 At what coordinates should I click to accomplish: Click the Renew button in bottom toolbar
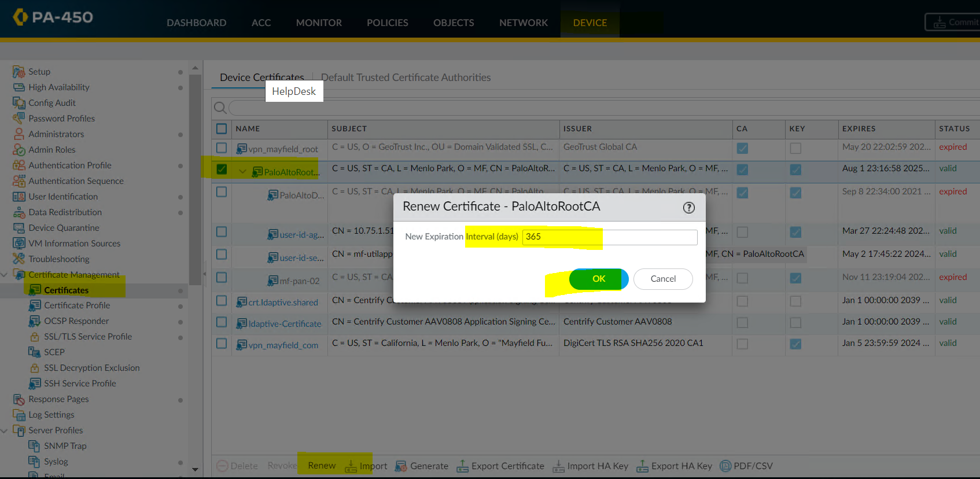point(322,466)
